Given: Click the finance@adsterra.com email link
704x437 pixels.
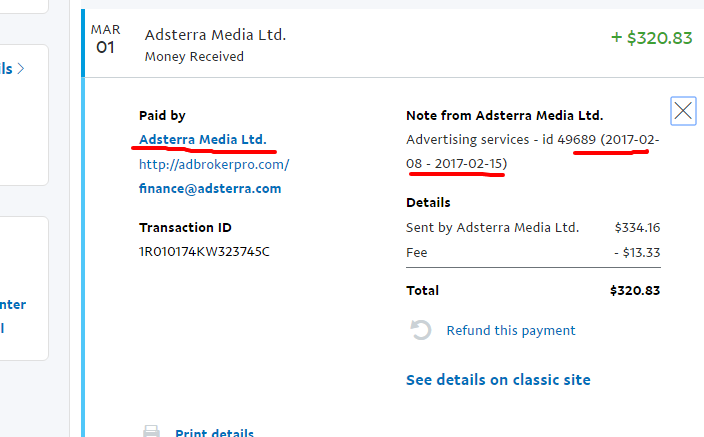Looking at the screenshot, I should point(210,188).
